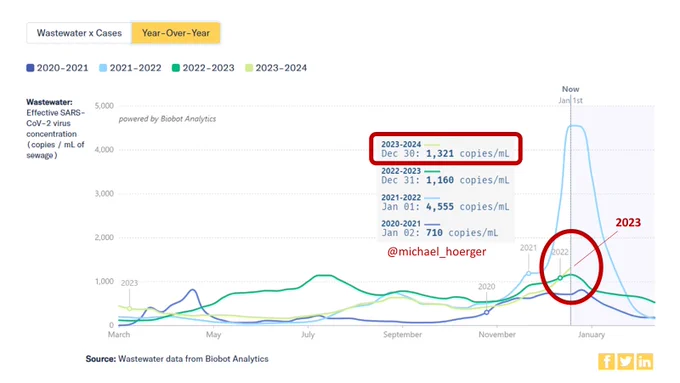Toggle the 2023-2024 legend swatch
This screenshot has height=383, width=680.
[248, 68]
